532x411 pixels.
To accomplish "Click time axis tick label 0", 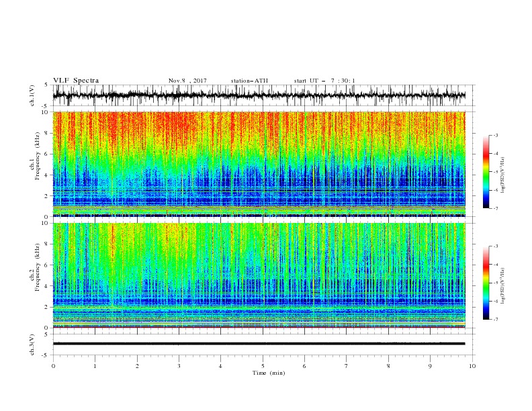I will pyautogui.click(x=53, y=366).
